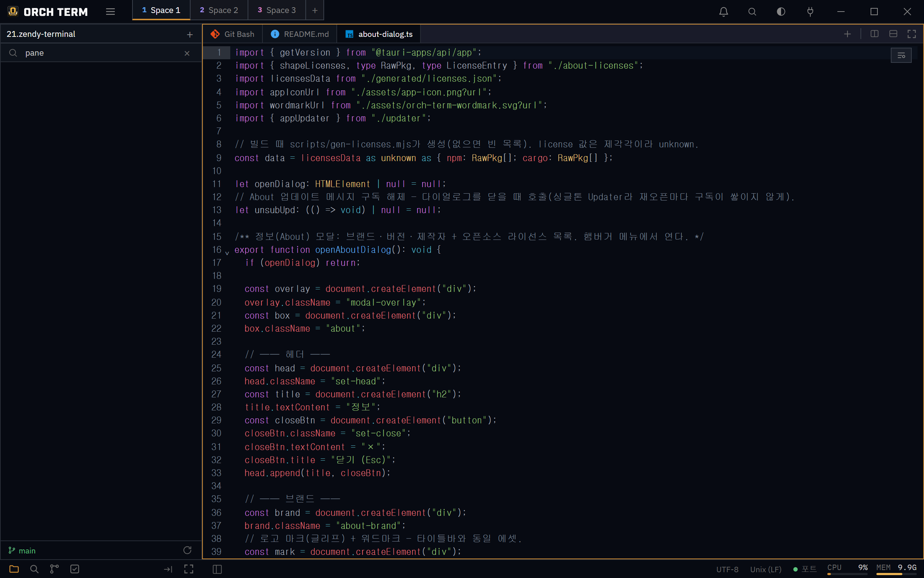Click the ORCH TERM logo icon
924x578 pixels.
click(x=13, y=12)
